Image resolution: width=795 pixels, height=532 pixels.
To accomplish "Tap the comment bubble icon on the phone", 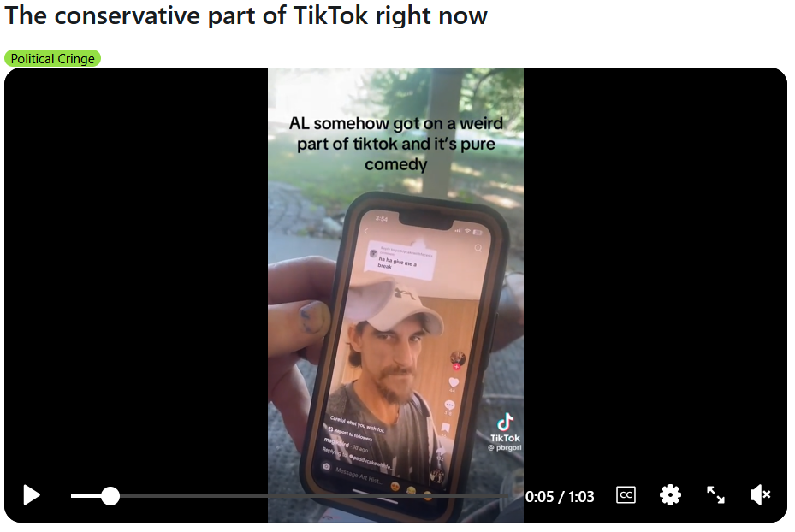I will [x=449, y=405].
